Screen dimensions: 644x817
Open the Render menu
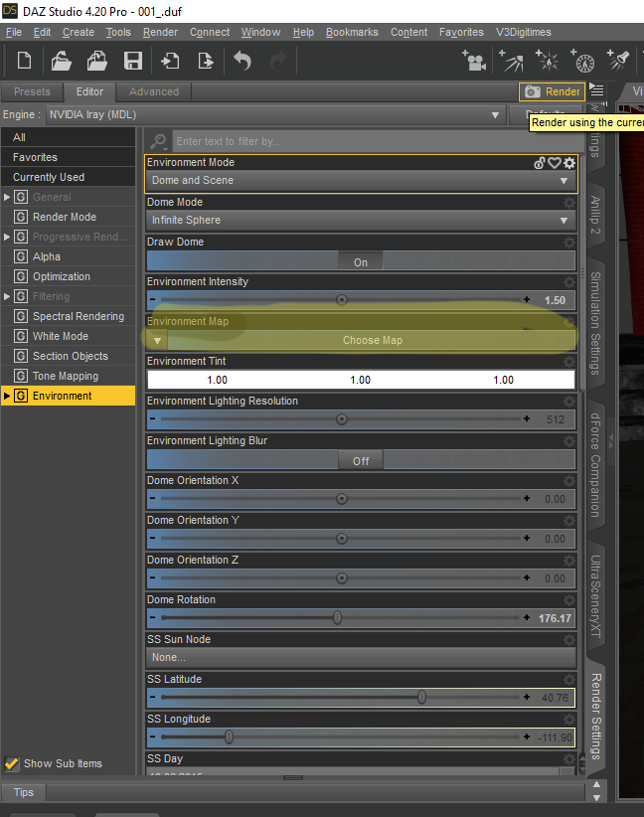[160, 33]
